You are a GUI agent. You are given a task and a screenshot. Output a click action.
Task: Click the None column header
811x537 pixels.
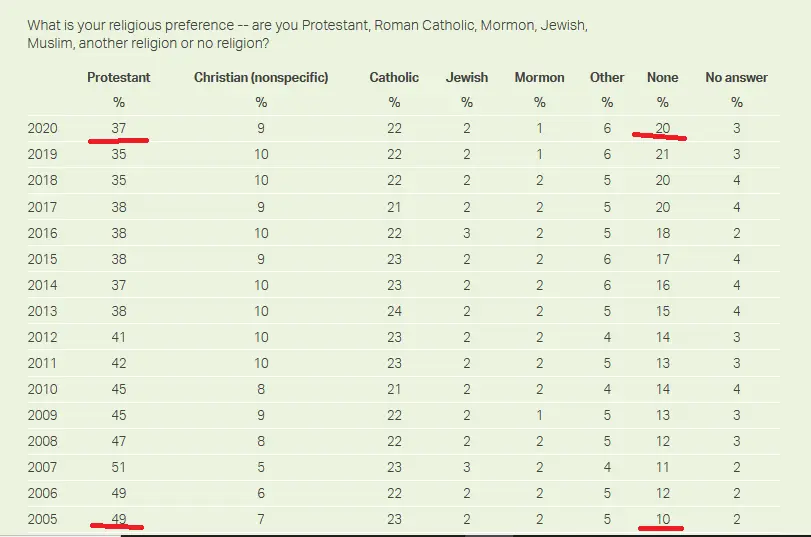[x=662, y=78]
